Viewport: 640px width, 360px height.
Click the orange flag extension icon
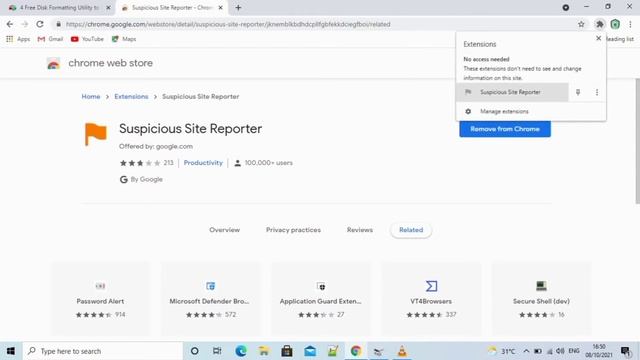click(96, 134)
